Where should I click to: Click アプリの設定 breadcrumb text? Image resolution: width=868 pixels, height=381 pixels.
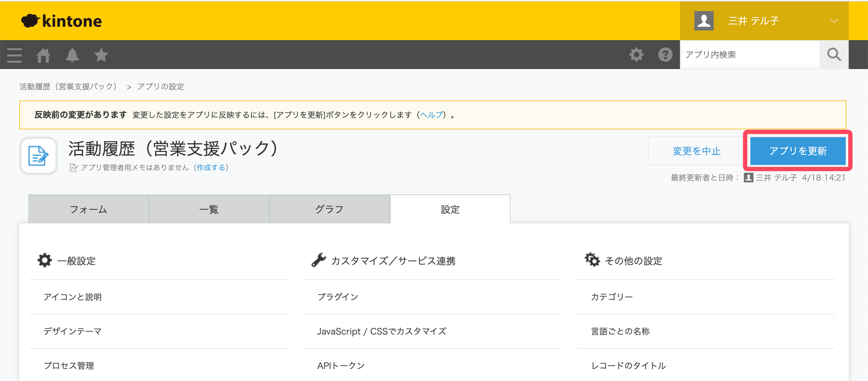coord(161,87)
